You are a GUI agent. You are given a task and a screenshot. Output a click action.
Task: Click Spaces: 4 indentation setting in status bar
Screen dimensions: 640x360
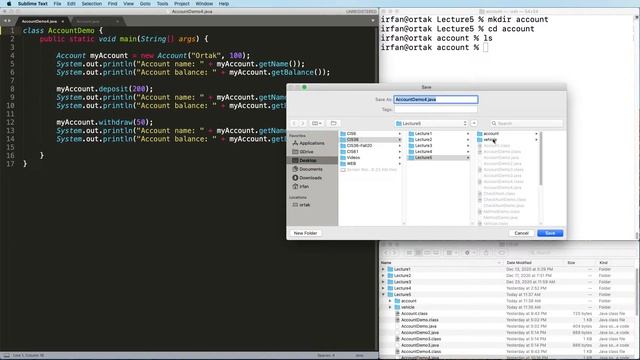pos(325,356)
